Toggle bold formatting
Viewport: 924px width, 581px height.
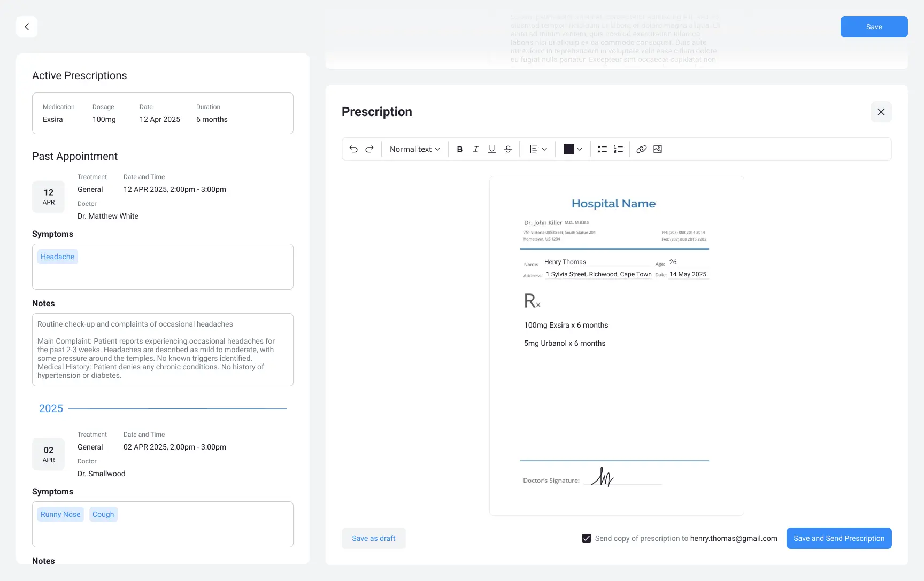tap(460, 149)
